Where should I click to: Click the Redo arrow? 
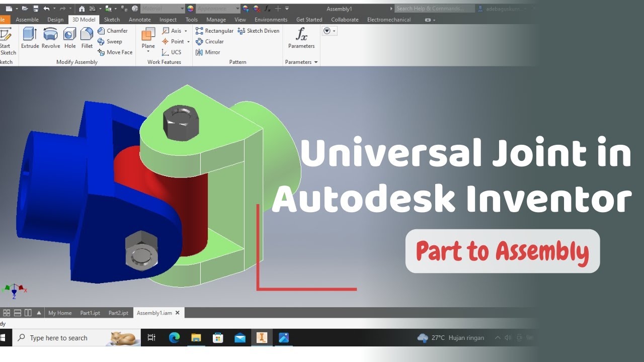pyautogui.click(x=63, y=9)
